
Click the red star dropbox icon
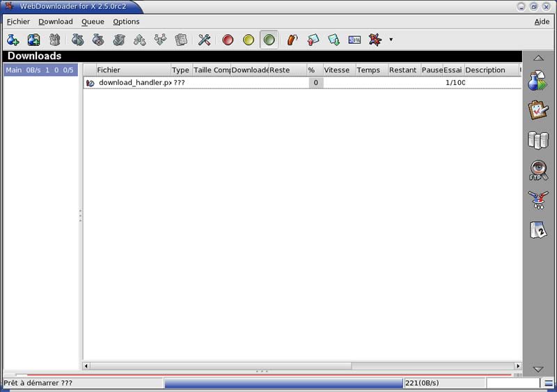(x=375, y=40)
